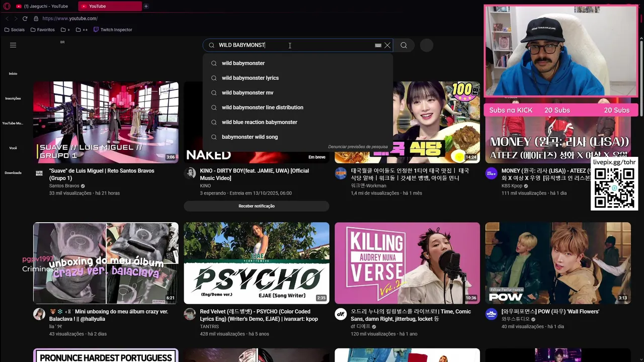Open Killing Verse Audrey Nuna thumbnail
The width and height of the screenshot is (644, 362).
click(407, 263)
